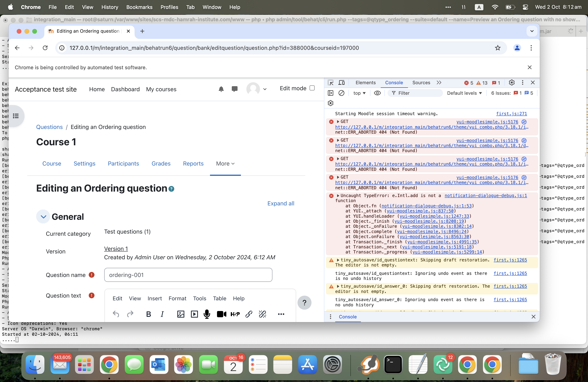The width and height of the screenshot is (588, 382).
Task: Click the help icon beside Editing an Ordering question
Action: (x=171, y=189)
